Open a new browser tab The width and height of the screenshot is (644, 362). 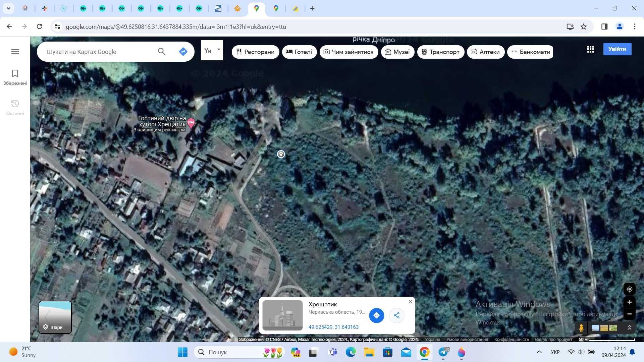pyautogui.click(x=312, y=8)
